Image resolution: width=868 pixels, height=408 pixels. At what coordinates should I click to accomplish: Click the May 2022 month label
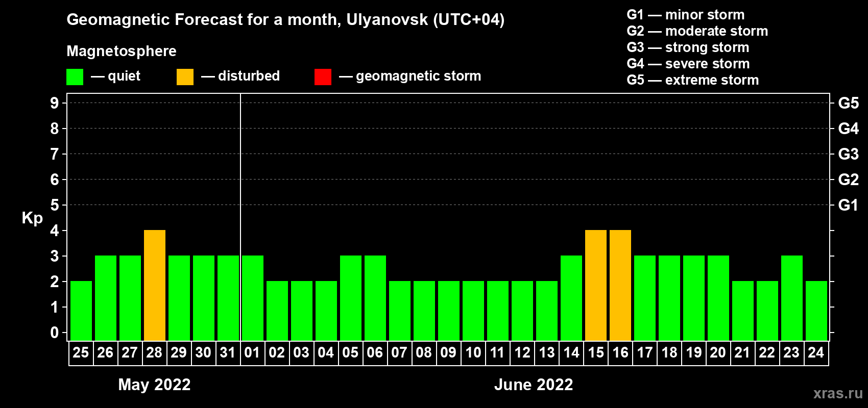pyautogui.click(x=154, y=385)
